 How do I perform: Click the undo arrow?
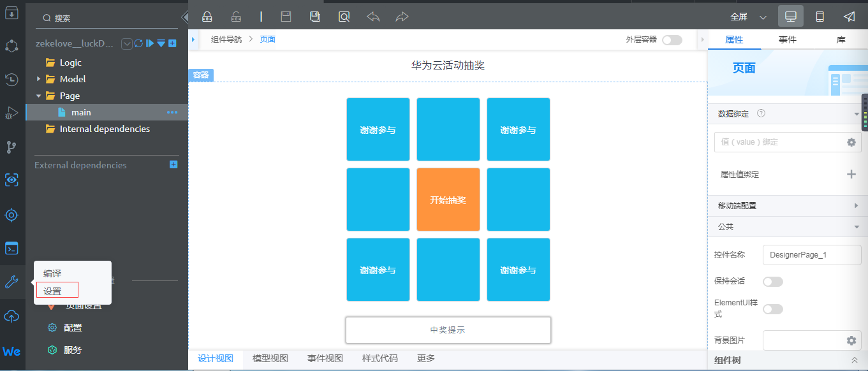click(373, 17)
